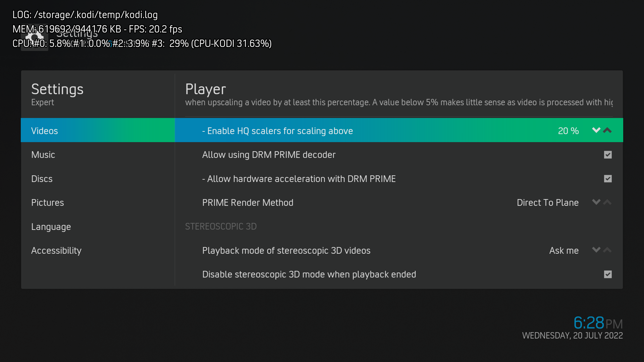Click up chevron for stereoscopic playback mode
The image size is (644, 362).
tap(607, 250)
